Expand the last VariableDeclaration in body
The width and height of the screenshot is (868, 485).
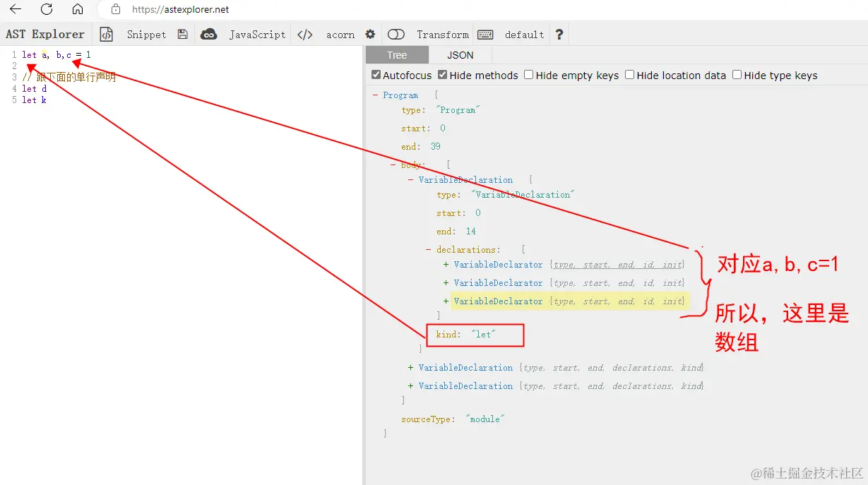tap(410, 386)
